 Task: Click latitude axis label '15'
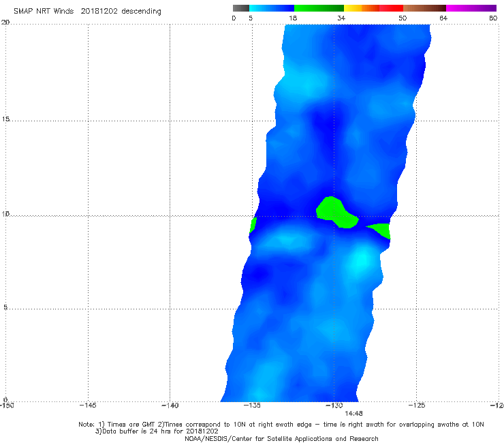(x=5, y=119)
